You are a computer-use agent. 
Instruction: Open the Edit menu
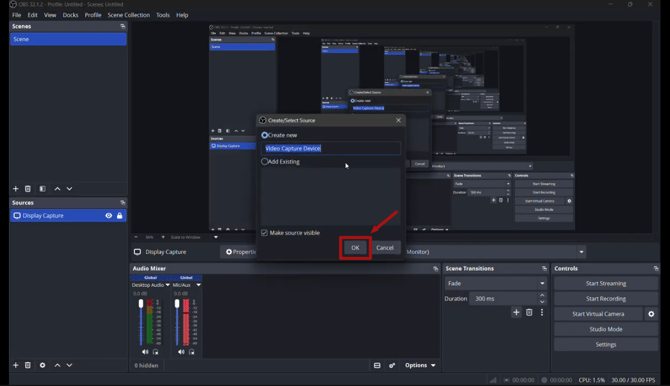(x=32, y=15)
